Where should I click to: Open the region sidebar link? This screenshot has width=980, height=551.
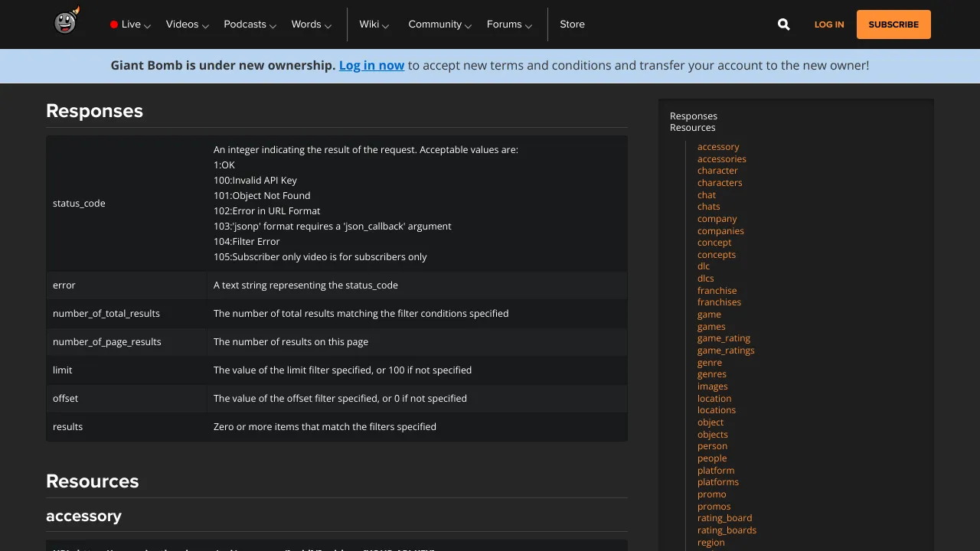(711, 543)
